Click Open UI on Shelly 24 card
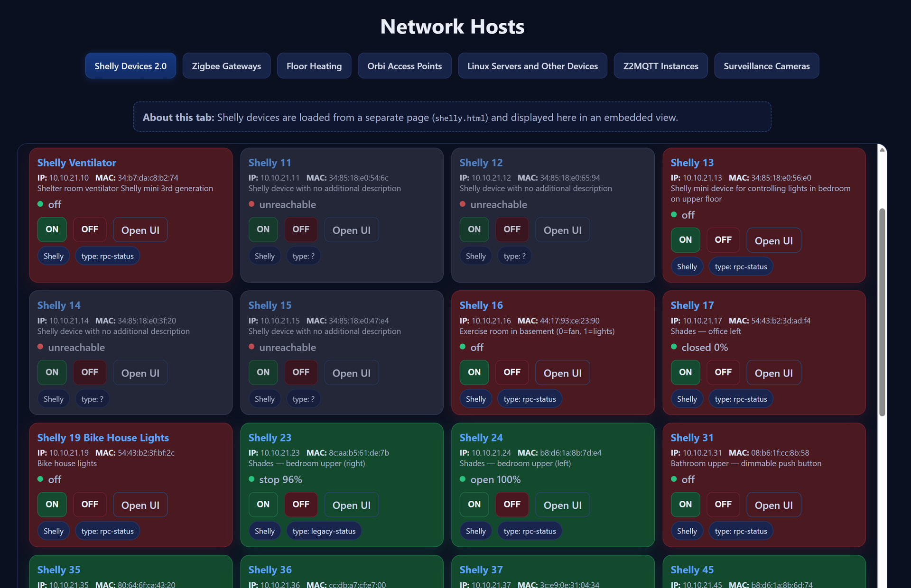Image resolution: width=911 pixels, height=588 pixels. point(562,505)
